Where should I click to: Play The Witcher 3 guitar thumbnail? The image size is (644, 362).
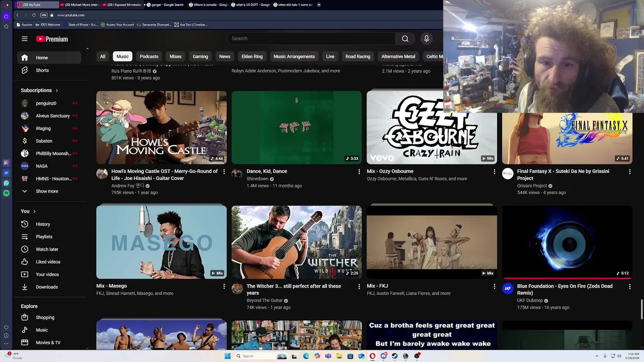click(x=296, y=242)
